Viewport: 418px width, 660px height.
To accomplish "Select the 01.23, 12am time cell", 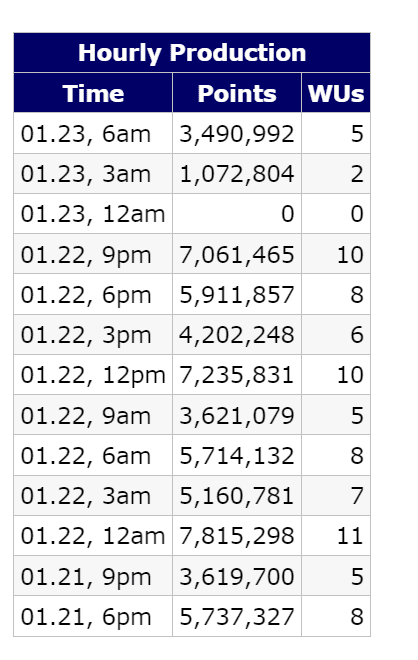I will (93, 213).
